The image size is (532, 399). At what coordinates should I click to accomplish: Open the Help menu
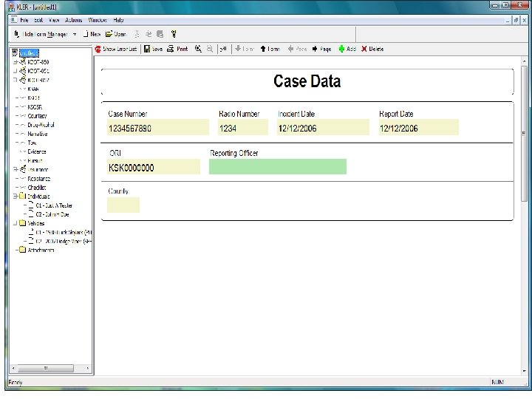pos(118,20)
